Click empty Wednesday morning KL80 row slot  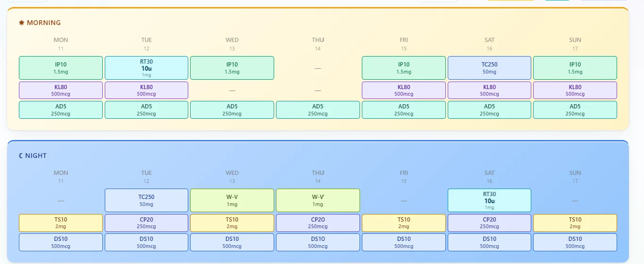point(232,91)
